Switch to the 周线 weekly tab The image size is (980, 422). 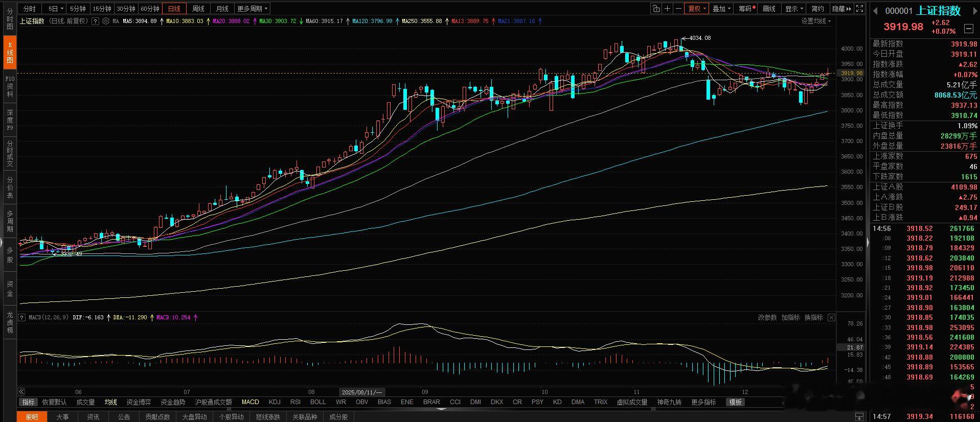pos(198,9)
